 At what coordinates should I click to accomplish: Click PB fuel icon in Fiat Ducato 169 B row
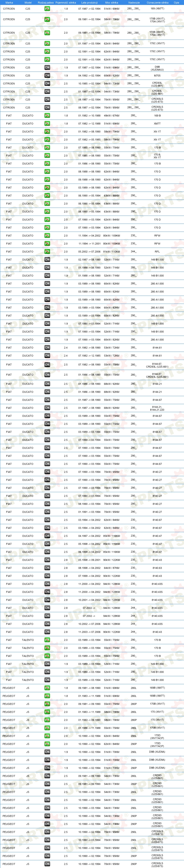point(47,116)
